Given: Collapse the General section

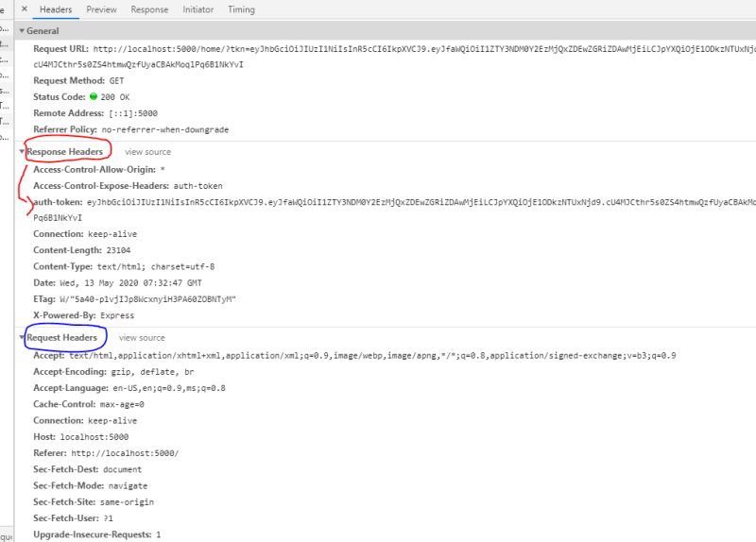Looking at the screenshot, I should coord(22,31).
